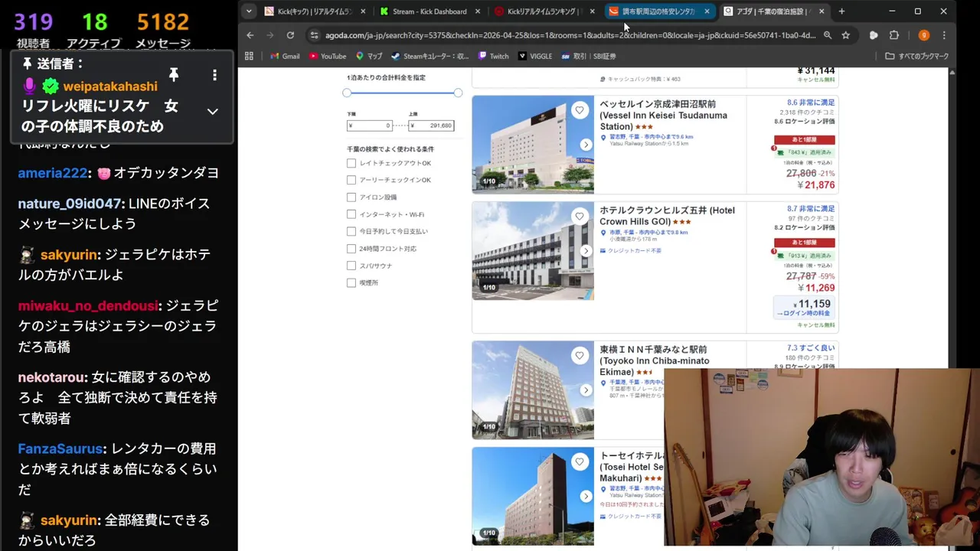
Task: Open the site information icon in the address bar
Action: pos(313,35)
